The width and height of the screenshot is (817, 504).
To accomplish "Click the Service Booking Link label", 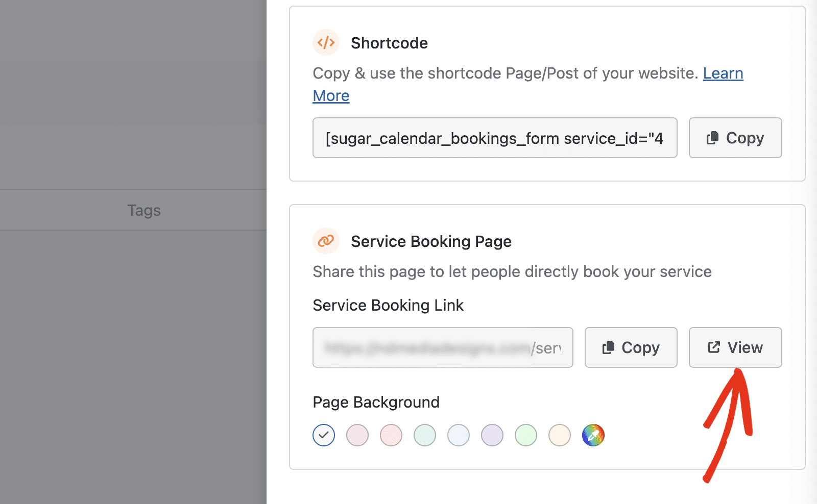I will point(388,305).
